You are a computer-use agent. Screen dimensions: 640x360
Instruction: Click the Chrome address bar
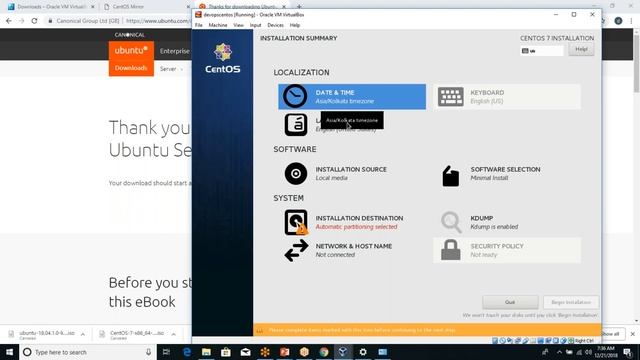coord(118,20)
